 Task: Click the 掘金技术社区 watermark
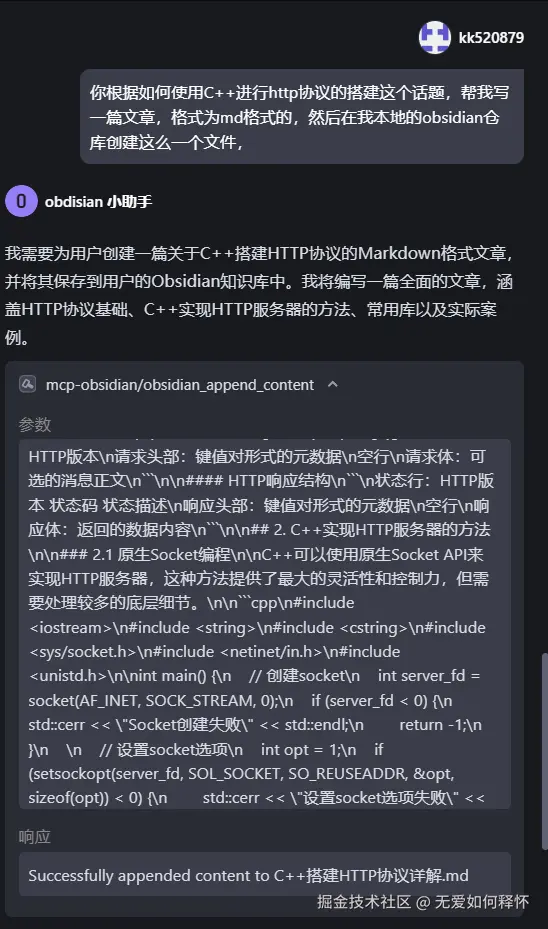(364, 902)
